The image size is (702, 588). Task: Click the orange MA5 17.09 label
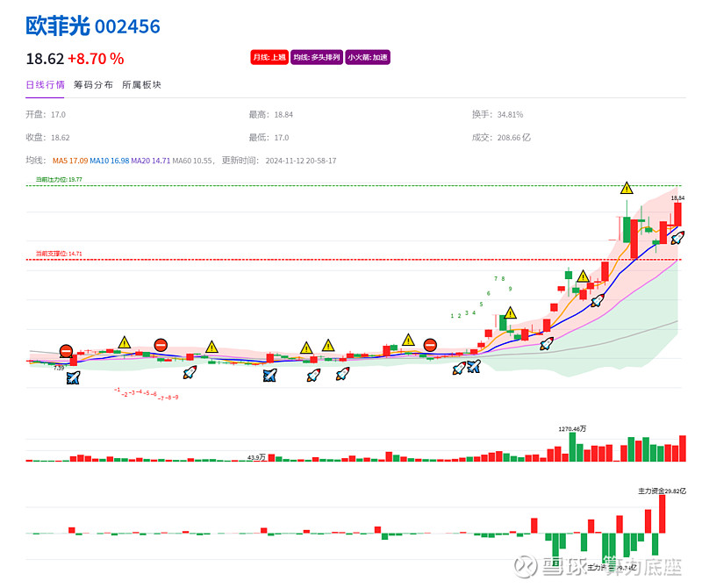(x=70, y=161)
